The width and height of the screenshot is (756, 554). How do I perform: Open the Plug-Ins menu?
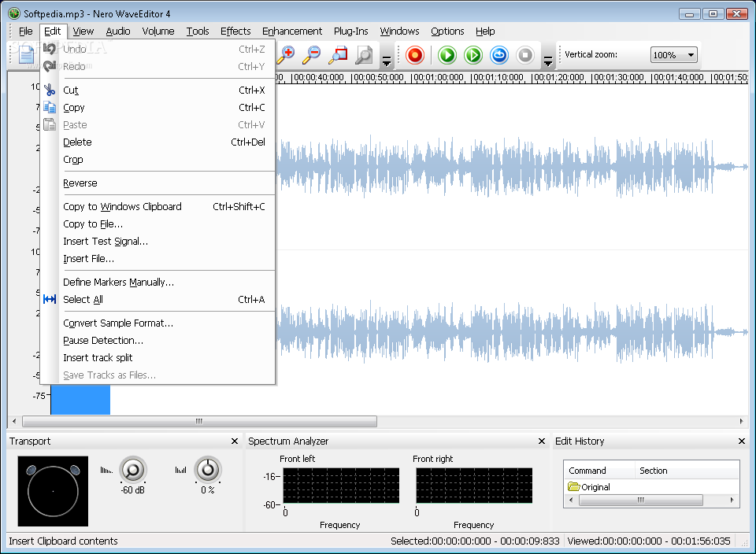click(x=351, y=31)
